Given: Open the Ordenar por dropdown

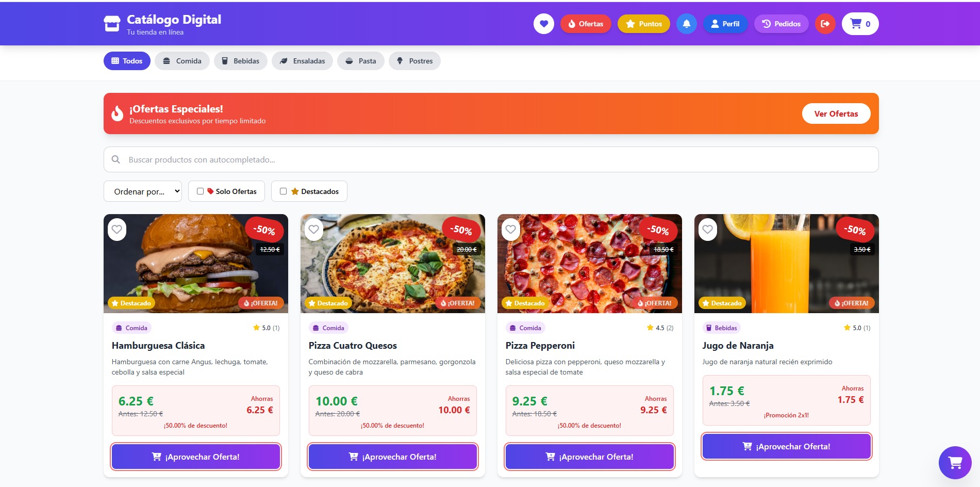Looking at the screenshot, I should pyautogui.click(x=143, y=191).
